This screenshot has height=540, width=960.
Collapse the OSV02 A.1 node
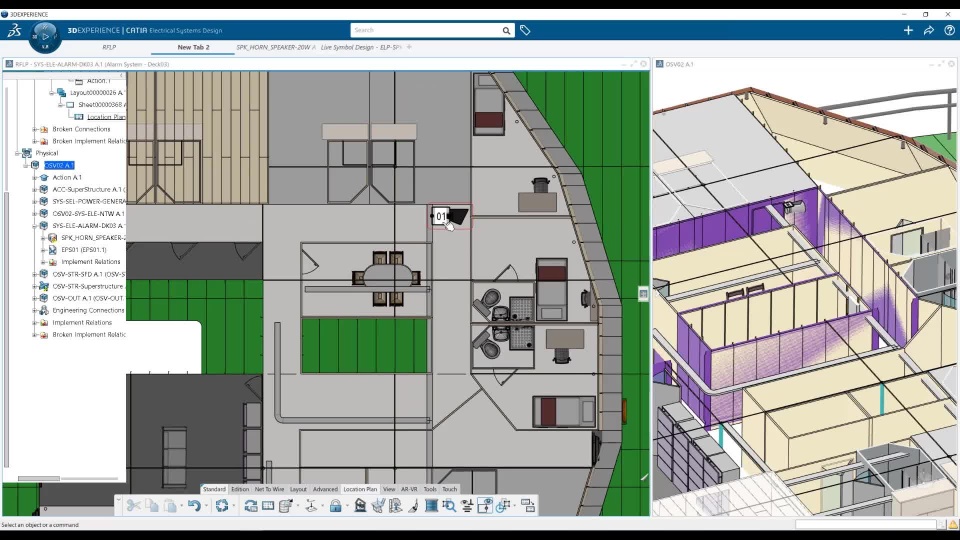click(x=26, y=165)
